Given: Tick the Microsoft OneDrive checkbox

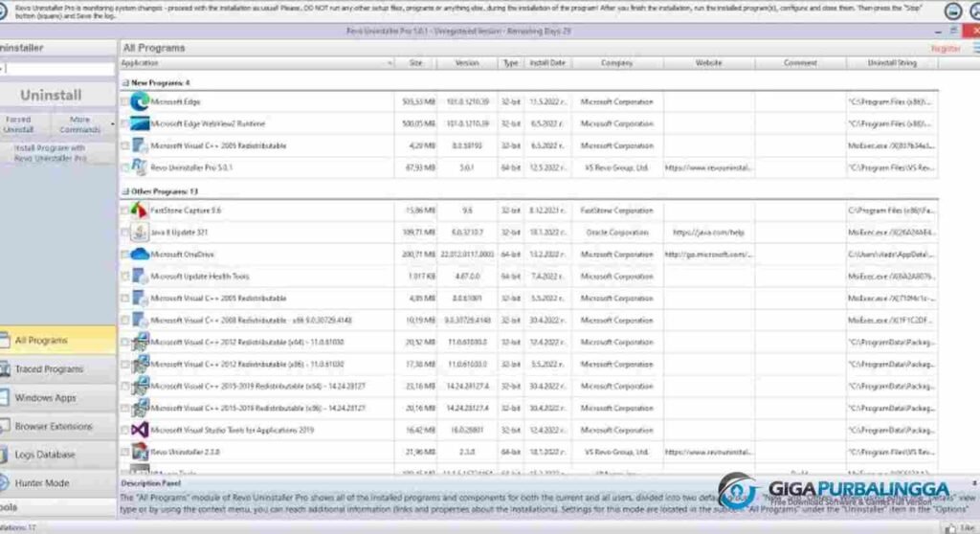Looking at the screenshot, I should point(125,255).
